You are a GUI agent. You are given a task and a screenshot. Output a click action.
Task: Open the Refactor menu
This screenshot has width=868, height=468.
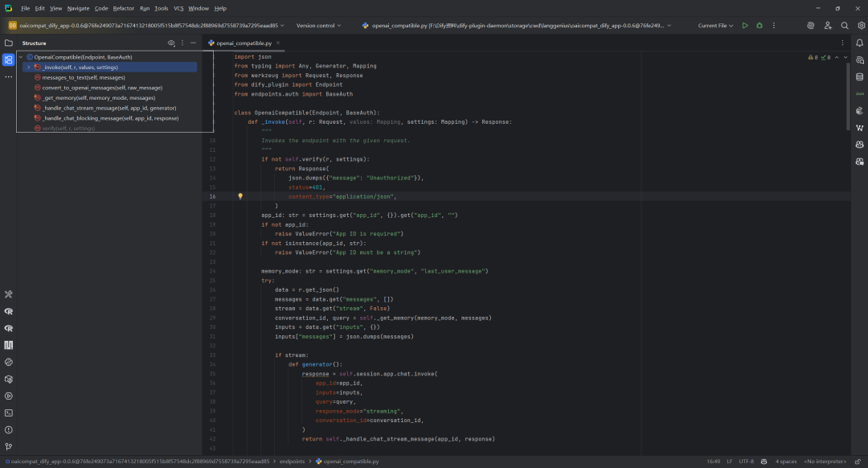click(124, 8)
